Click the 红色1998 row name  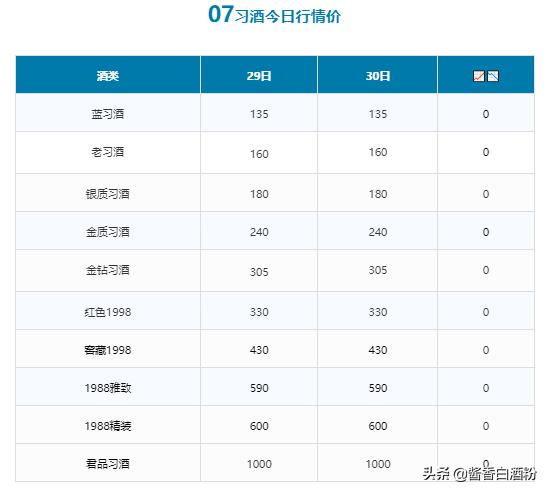click(x=108, y=312)
